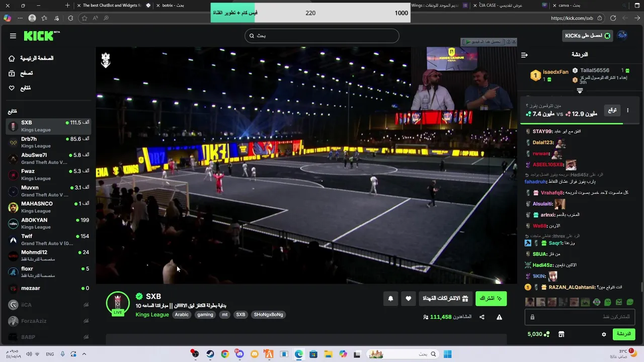Open the Following (متابع) sidebar item
The height and width of the screenshot is (362, 644).
(x=20, y=88)
